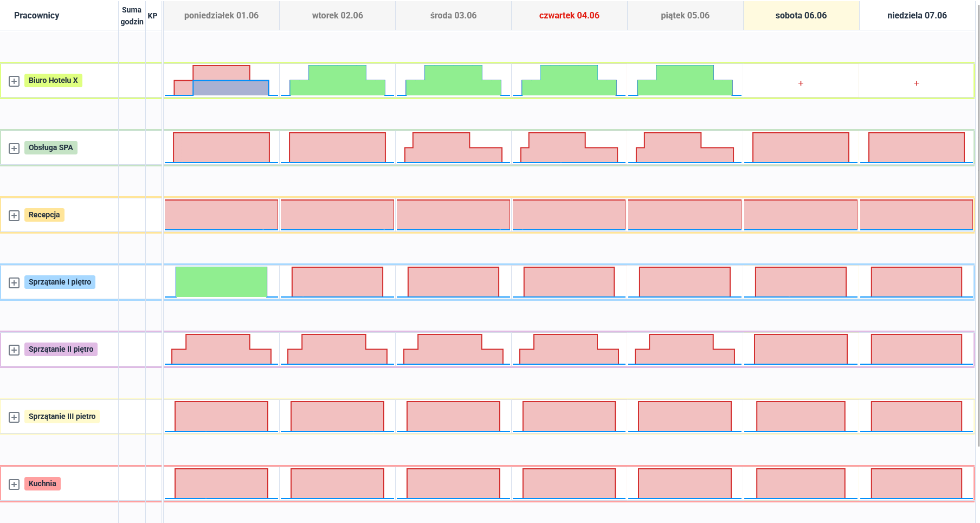Select Obsługa SPA Wednesday demand chart
Viewport: 980px width, 523px height.
click(453, 147)
